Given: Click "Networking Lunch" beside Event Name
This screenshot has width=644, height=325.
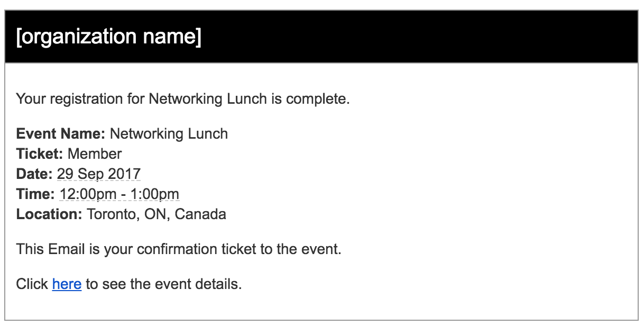Looking at the screenshot, I should 169,133.
